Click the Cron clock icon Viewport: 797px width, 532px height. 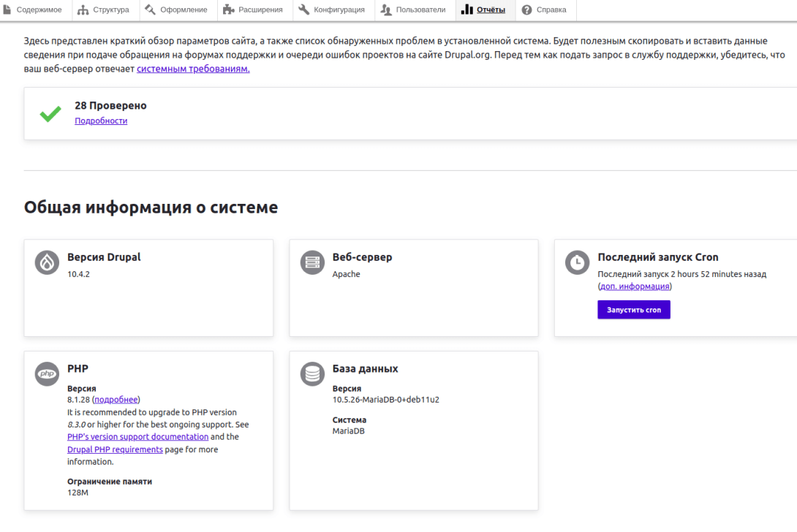577,262
